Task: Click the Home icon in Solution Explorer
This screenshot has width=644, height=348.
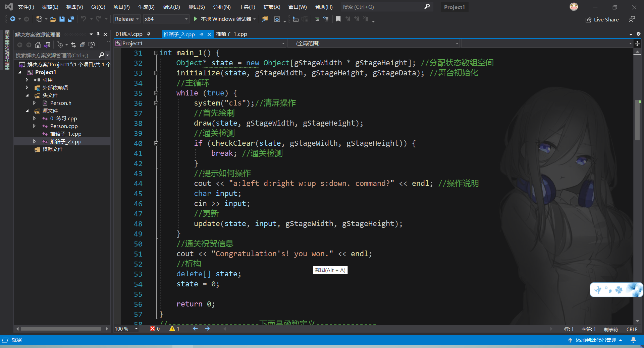Action: click(38, 45)
